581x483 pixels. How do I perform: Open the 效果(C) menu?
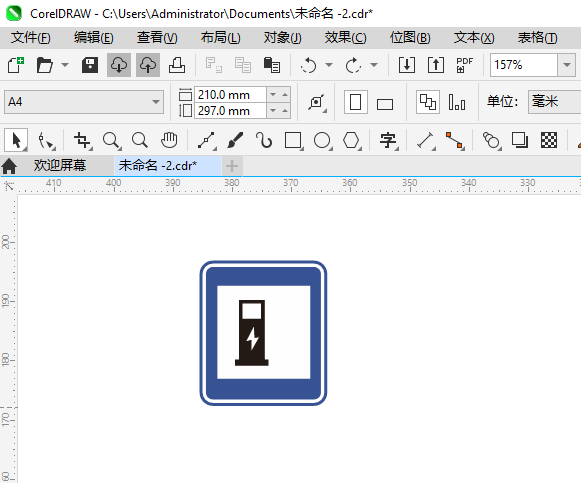pos(345,38)
